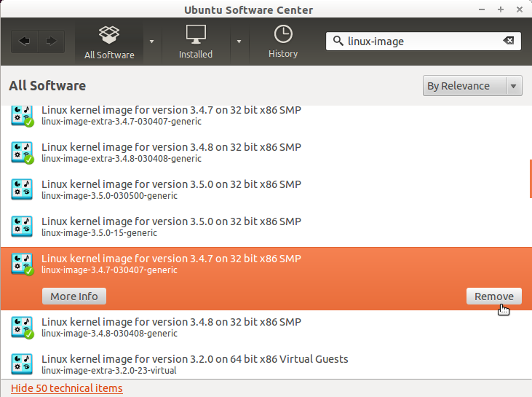Open the By Relevance sort dropdown
The width and height of the screenshot is (532, 397).
pos(473,86)
